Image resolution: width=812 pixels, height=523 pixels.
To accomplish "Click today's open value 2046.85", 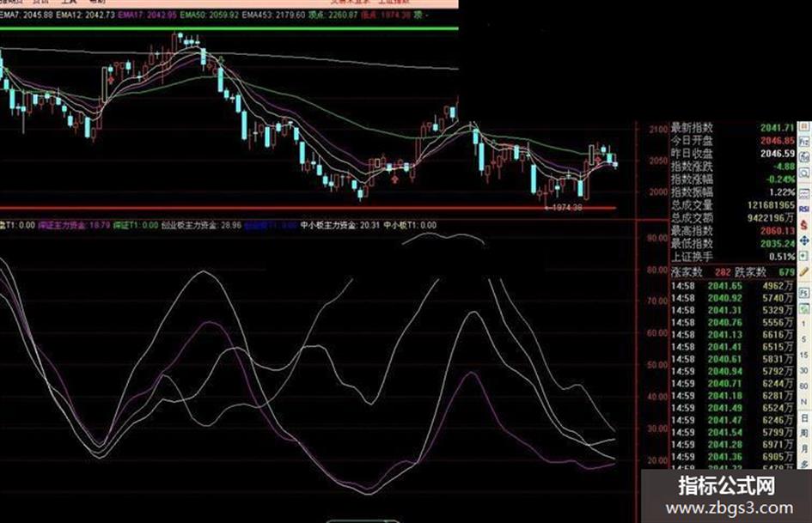I will point(778,140).
